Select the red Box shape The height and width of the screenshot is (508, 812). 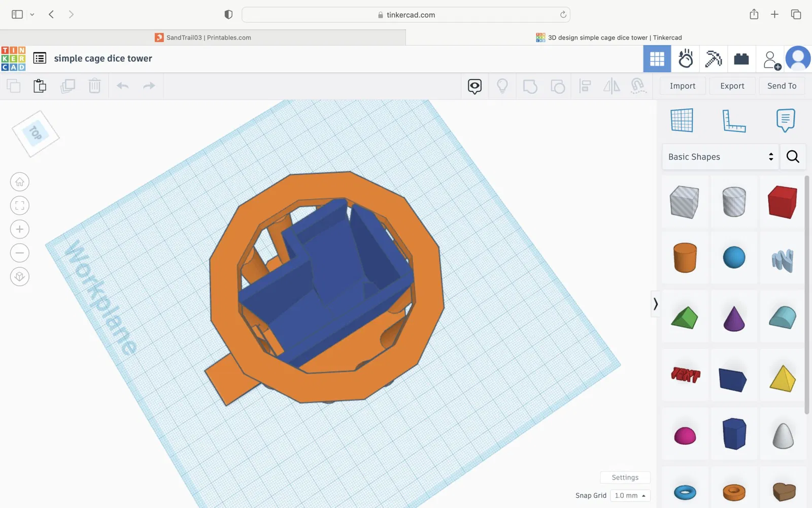pos(782,202)
